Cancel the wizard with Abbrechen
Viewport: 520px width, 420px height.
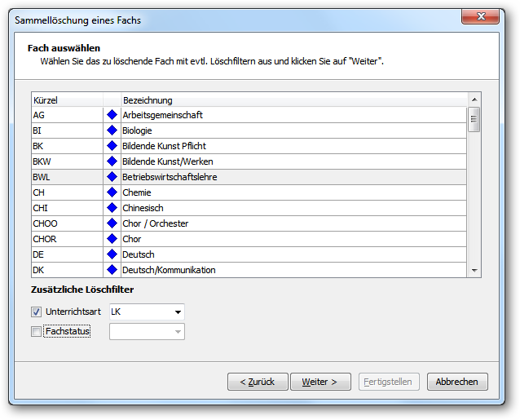[x=457, y=382]
